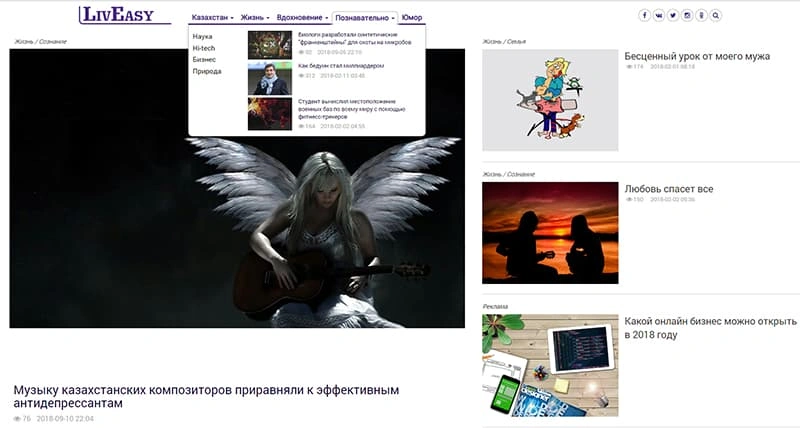The width and height of the screenshot is (800, 428).
Task: Click the cartoon woman with pets thumbnail
Action: pos(550,100)
